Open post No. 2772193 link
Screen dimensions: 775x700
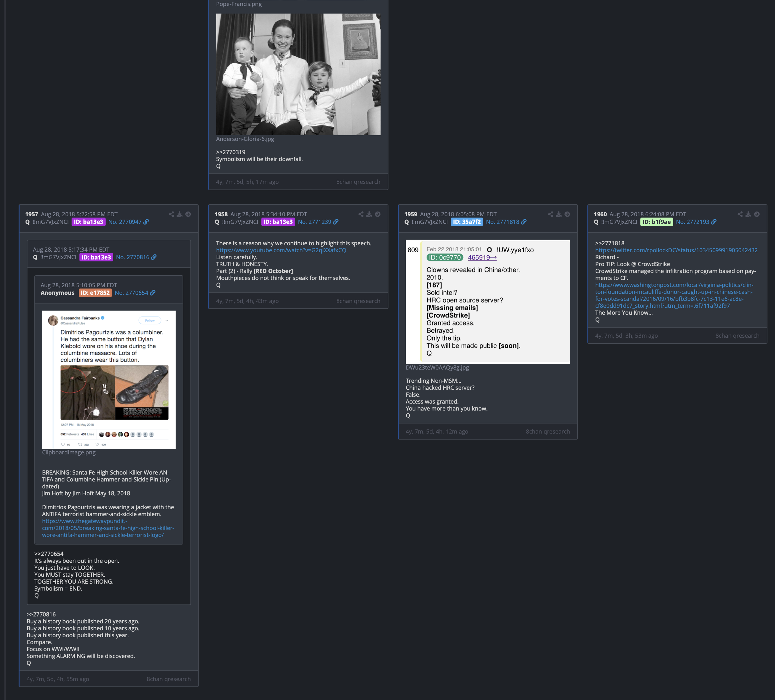coord(692,222)
